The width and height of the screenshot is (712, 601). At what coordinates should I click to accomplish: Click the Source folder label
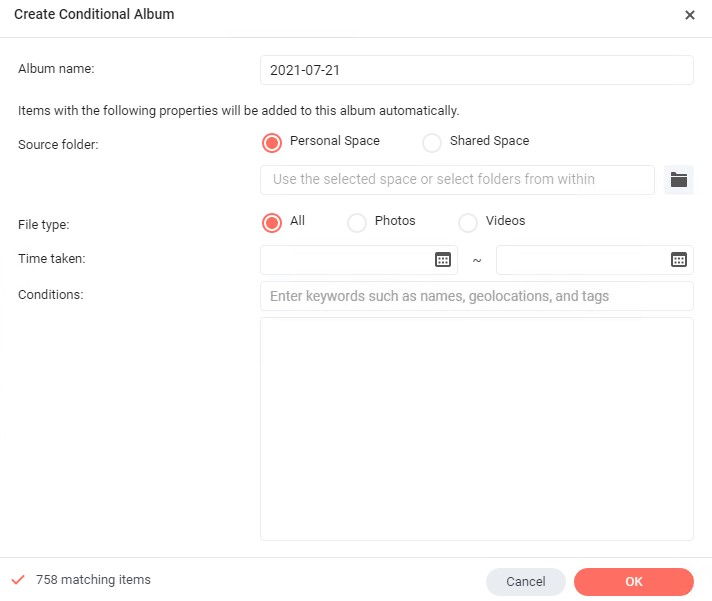[x=58, y=144]
